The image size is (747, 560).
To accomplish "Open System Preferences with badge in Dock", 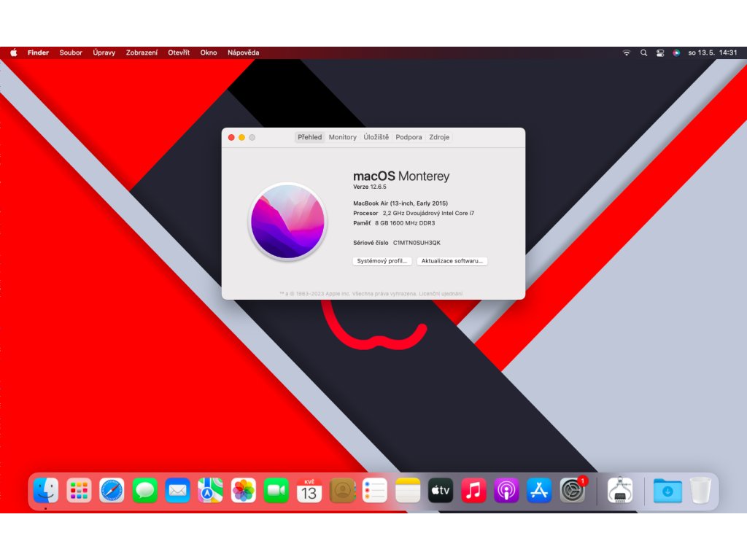I will tap(573, 491).
